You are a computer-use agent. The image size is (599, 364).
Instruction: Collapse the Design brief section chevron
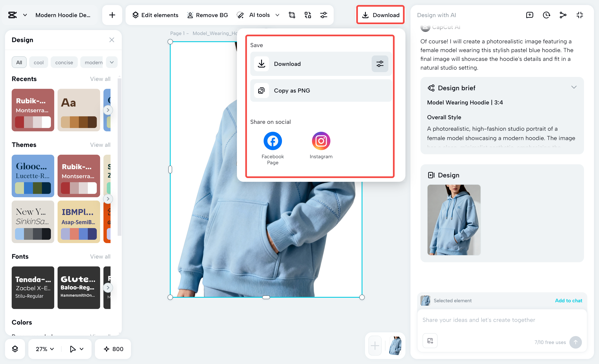pyautogui.click(x=574, y=87)
